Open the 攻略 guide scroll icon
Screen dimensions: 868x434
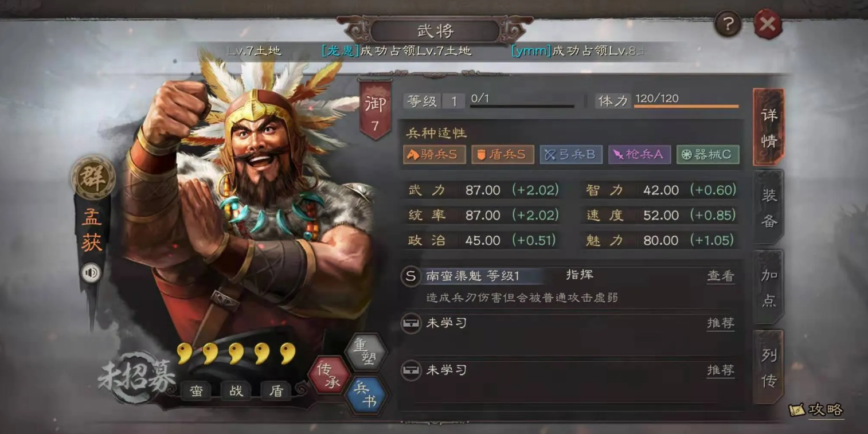[816, 409]
